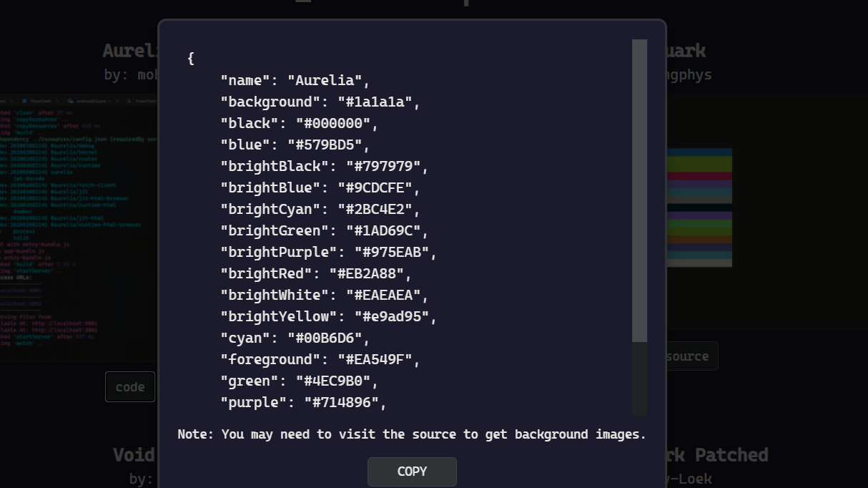Click the source button behind the modal

[691, 356]
